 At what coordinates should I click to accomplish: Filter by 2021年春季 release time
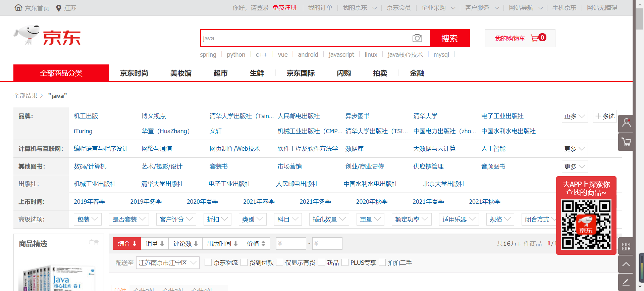[x=259, y=202]
